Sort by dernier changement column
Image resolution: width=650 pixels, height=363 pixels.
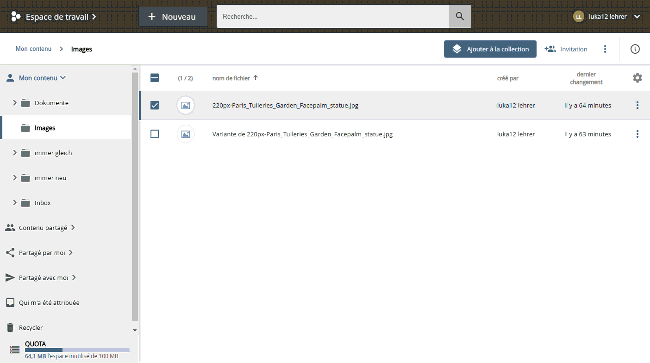[x=586, y=78]
